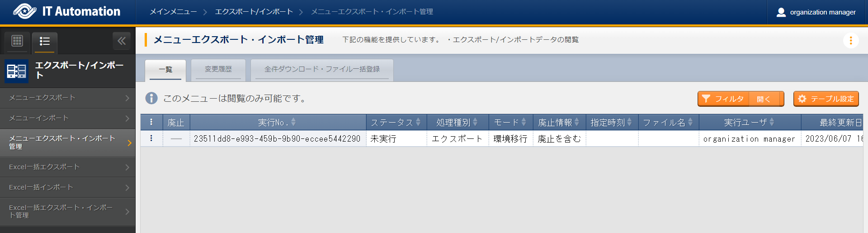Click the テーブル設定 button
Viewport: 868px width, 233px height.
[x=826, y=99]
